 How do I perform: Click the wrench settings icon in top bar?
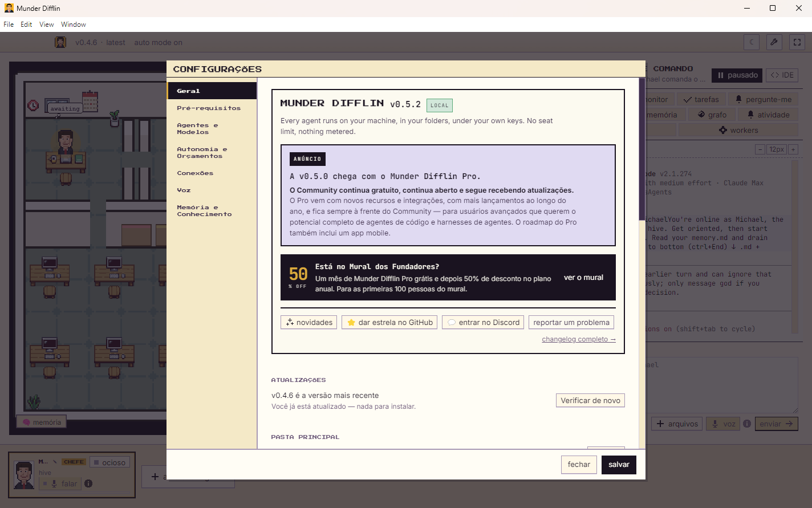[774, 42]
